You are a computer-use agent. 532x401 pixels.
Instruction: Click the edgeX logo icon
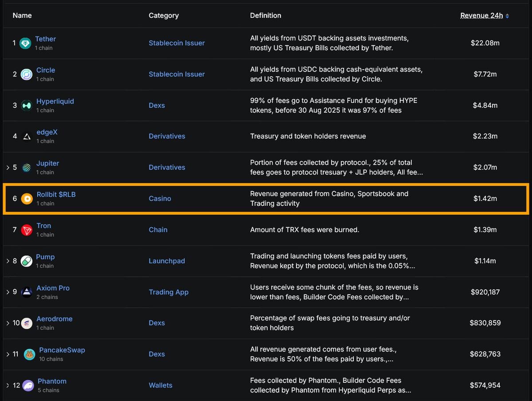click(x=27, y=137)
